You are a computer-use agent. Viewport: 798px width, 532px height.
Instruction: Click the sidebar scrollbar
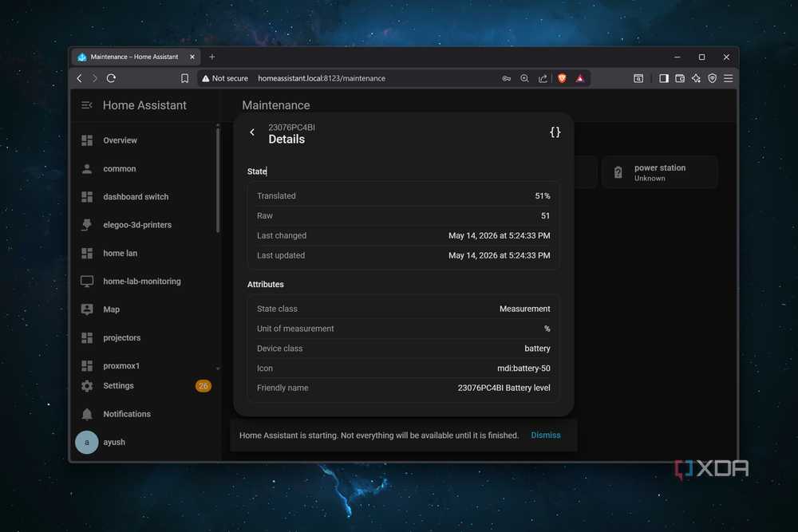click(x=218, y=179)
